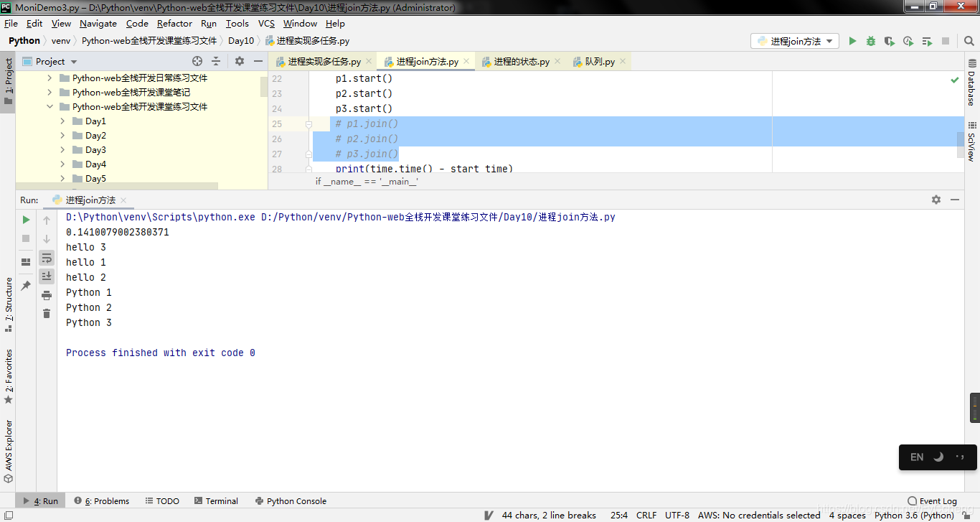Jump up the stack trace arrow

[47, 220]
